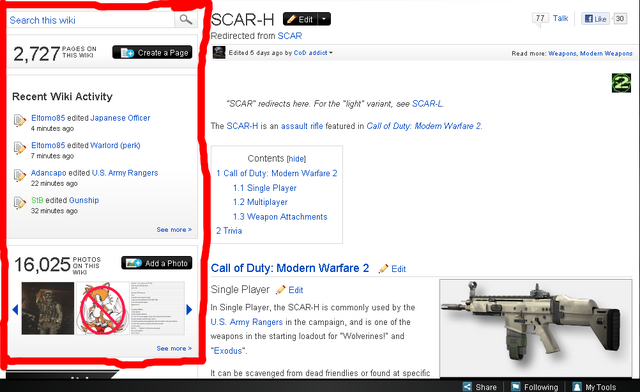Click See more under photos
This screenshot has height=392, width=640.
coord(174,348)
